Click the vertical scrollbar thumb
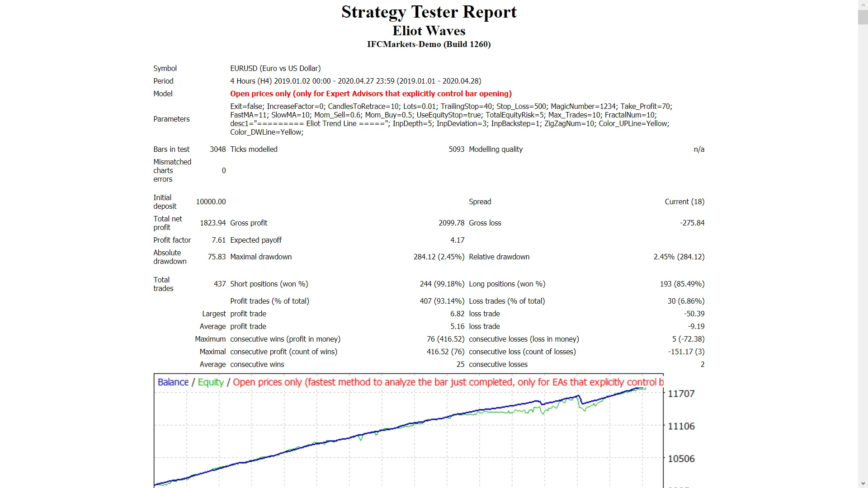 (x=863, y=17)
